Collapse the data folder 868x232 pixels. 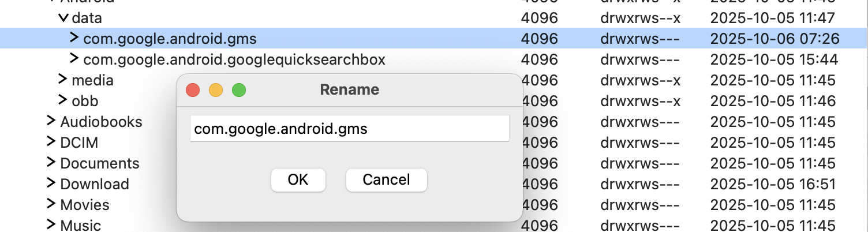tap(63, 18)
